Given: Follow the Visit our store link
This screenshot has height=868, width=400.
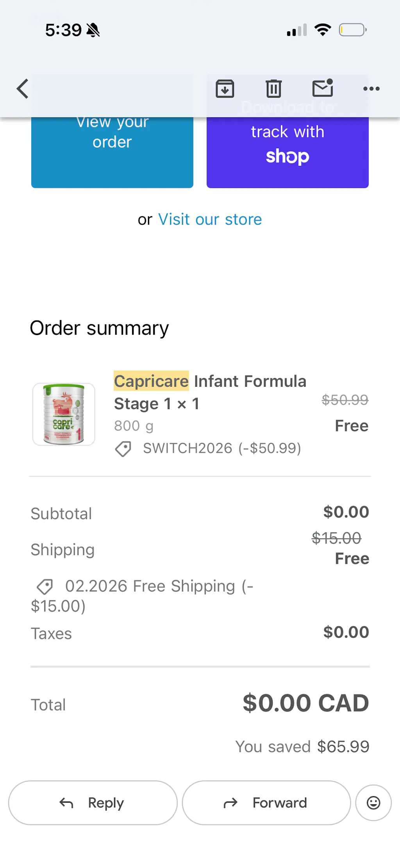Looking at the screenshot, I should click(x=210, y=220).
